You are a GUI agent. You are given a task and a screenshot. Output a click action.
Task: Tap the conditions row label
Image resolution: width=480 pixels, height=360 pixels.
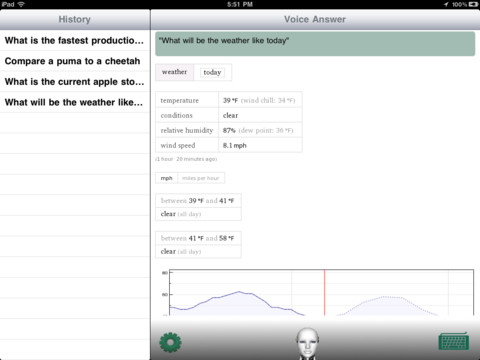pos(177,115)
